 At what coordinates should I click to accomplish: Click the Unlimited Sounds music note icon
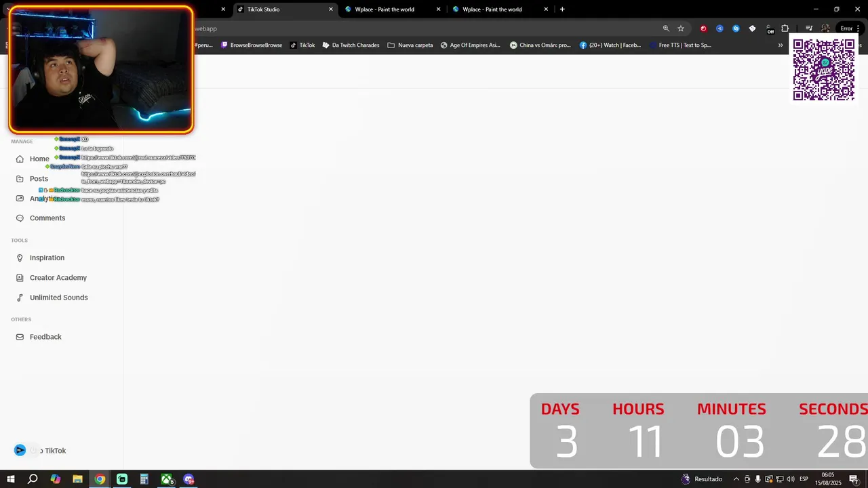coord(20,298)
